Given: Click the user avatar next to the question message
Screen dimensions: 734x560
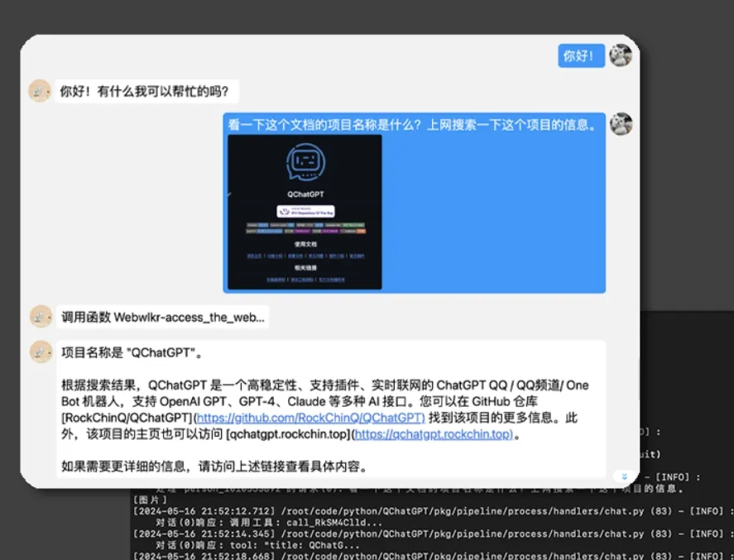Looking at the screenshot, I should 621,124.
